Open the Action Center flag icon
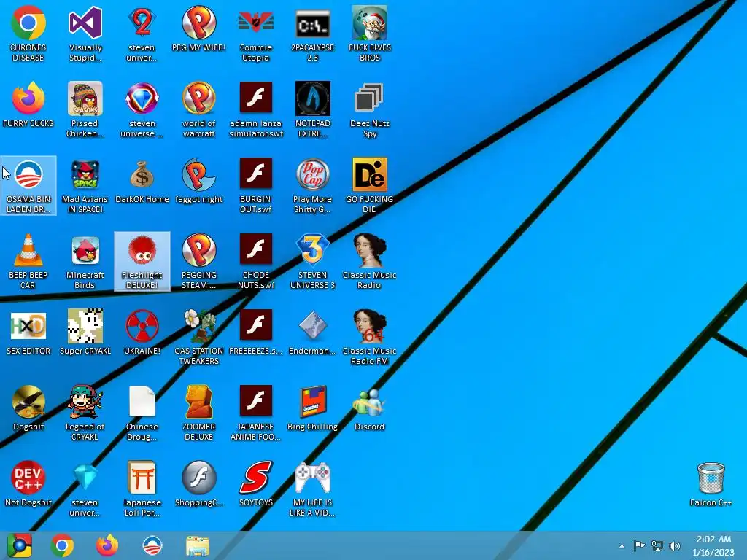The image size is (747, 560). click(639, 546)
